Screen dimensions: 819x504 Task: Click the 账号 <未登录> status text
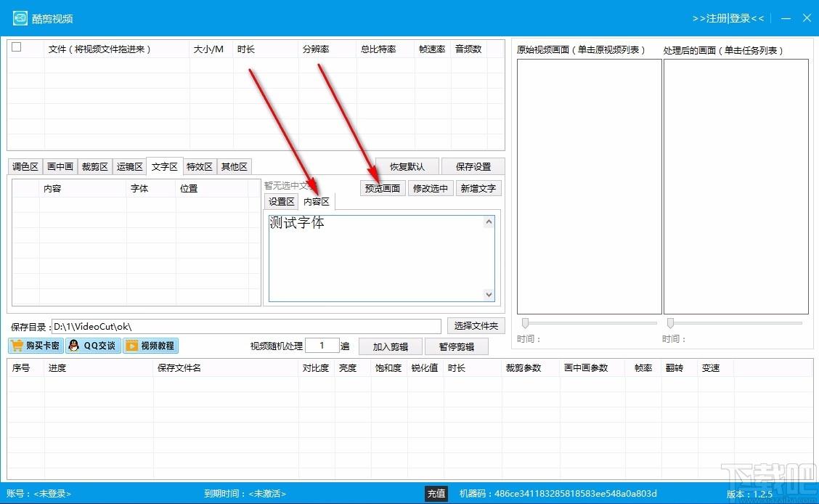click(x=38, y=494)
